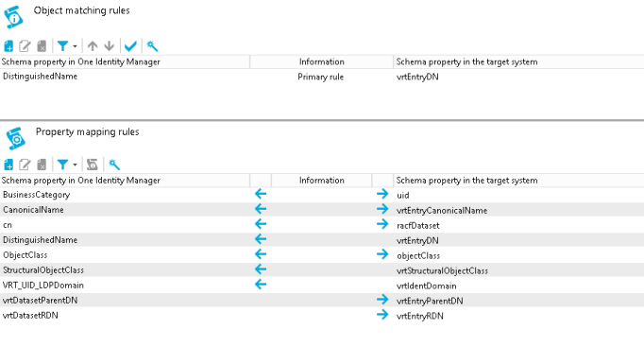This screenshot has height=347, width=644.
Task: Open property mapping wizard wand icon
Action: (114, 165)
